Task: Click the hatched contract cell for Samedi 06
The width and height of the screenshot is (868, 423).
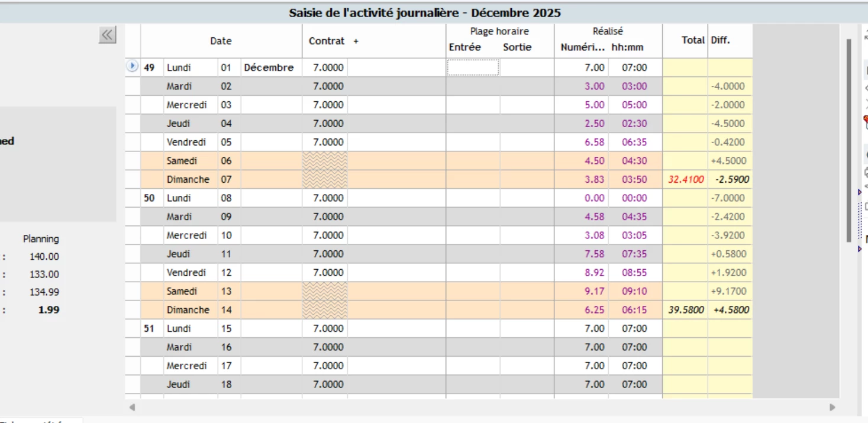Action: click(324, 161)
